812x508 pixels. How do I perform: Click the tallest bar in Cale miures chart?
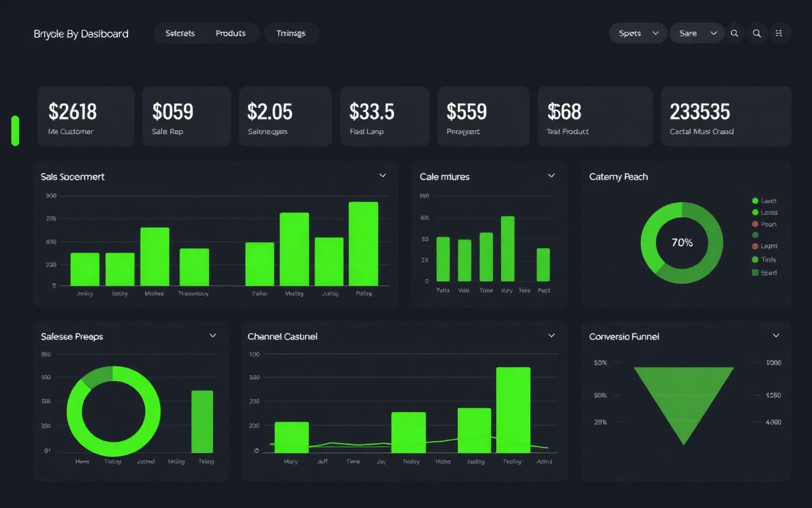(507, 249)
